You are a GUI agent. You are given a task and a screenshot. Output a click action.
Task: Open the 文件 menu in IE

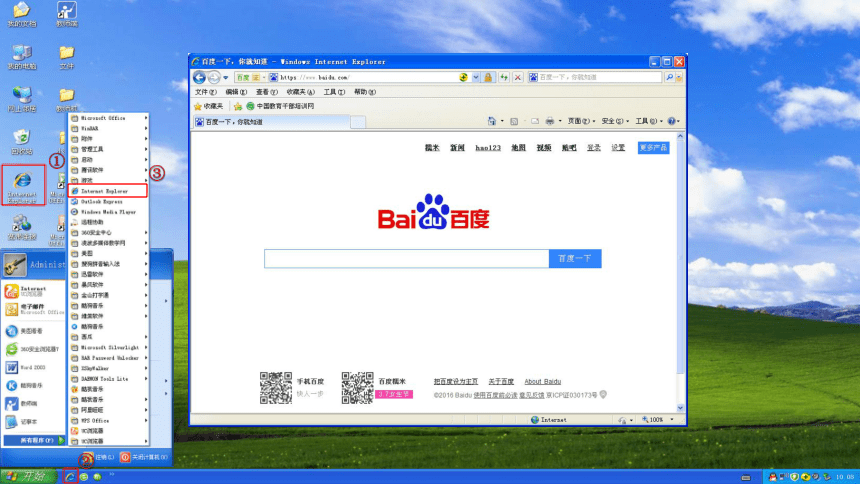tap(205, 92)
